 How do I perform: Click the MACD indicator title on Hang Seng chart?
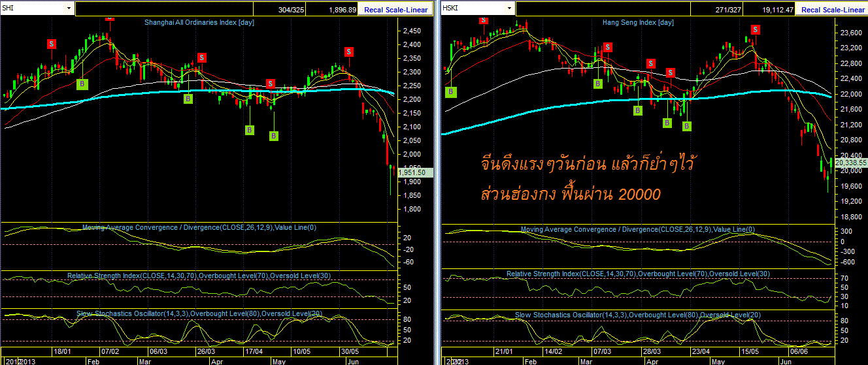(638, 229)
